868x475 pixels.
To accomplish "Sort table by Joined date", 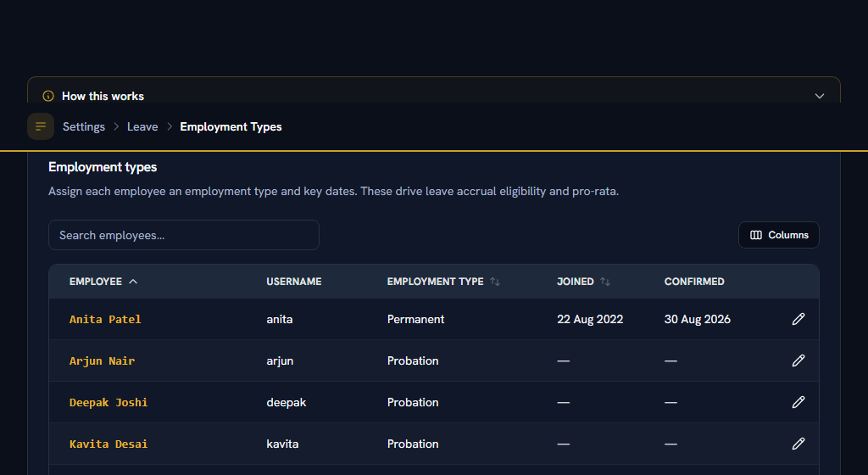I will pyautogui.click(x=605, y=282).
